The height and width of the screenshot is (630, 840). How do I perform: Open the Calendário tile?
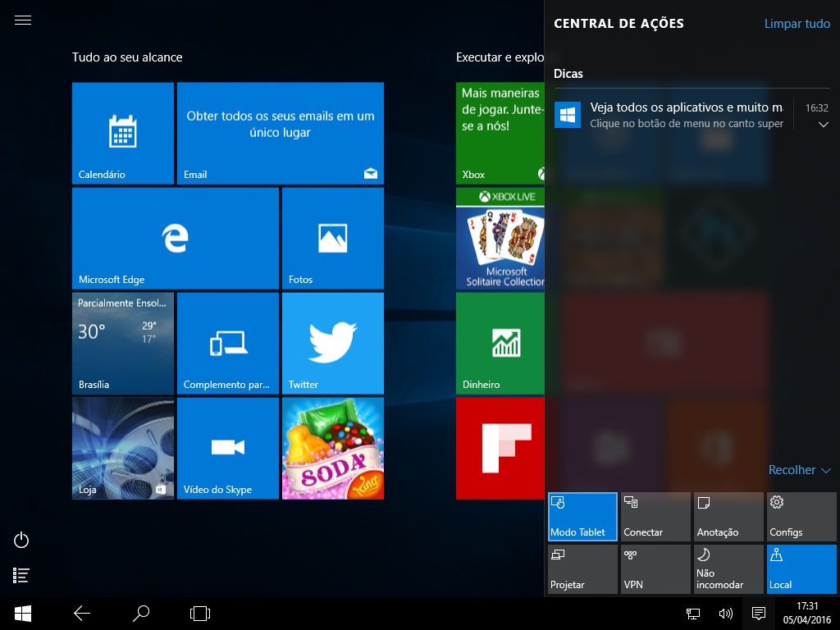122,133
